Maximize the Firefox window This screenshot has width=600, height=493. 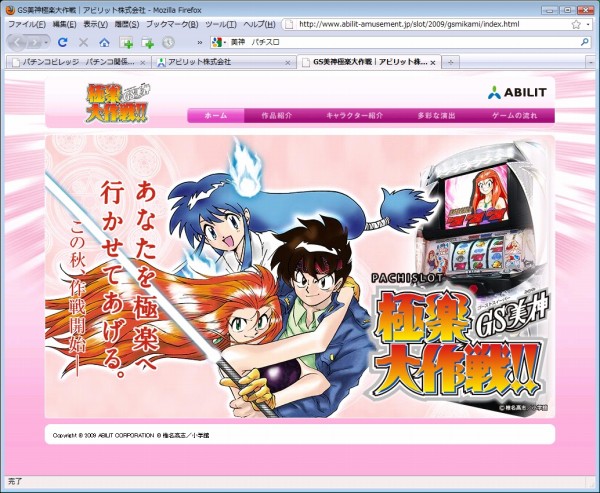568,10
